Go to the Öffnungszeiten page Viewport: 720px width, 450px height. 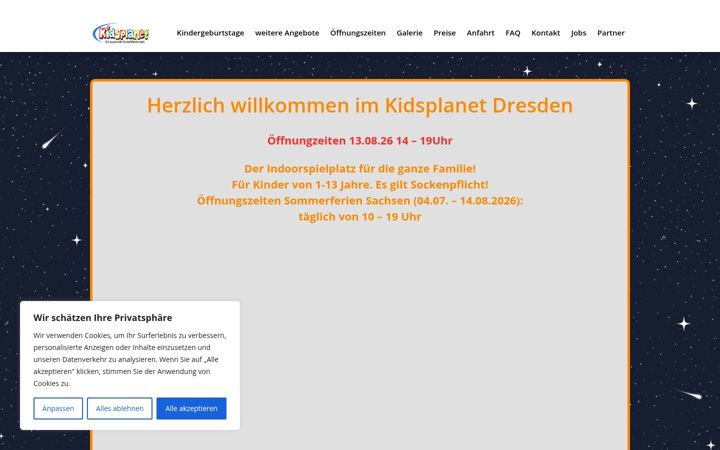tap(358, 33)
